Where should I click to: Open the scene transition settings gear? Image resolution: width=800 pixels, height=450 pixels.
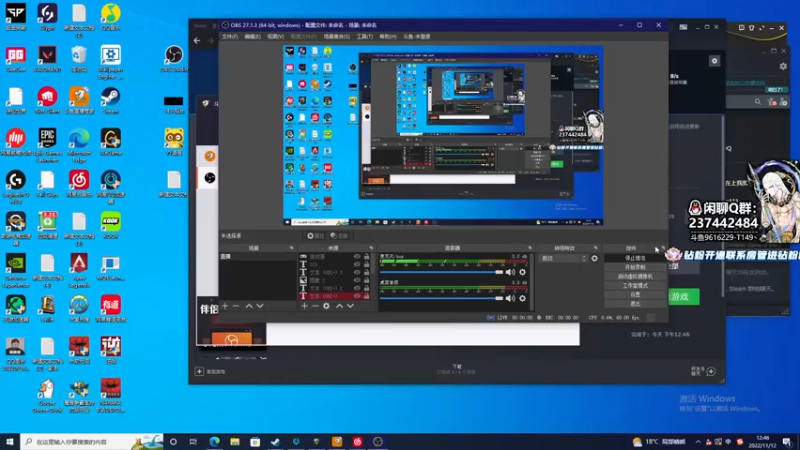point(594,259)
